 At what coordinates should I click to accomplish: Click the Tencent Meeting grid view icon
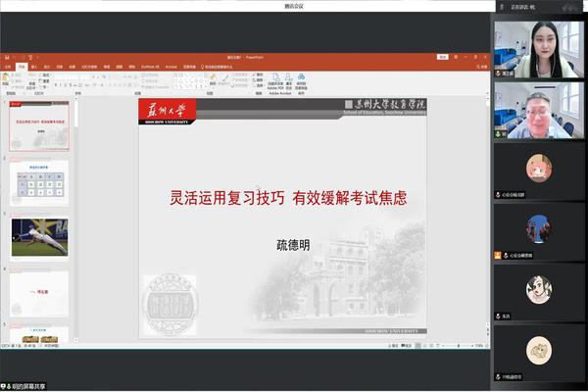pyautogui.click(x=500, y=6)
